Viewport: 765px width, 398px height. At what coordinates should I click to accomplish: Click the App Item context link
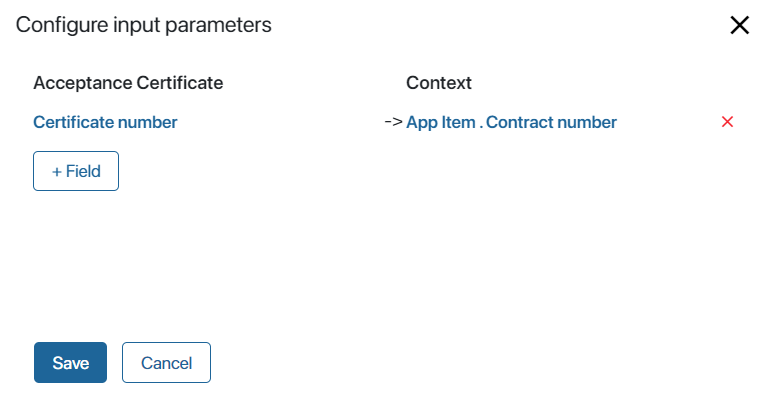(441, 122)
